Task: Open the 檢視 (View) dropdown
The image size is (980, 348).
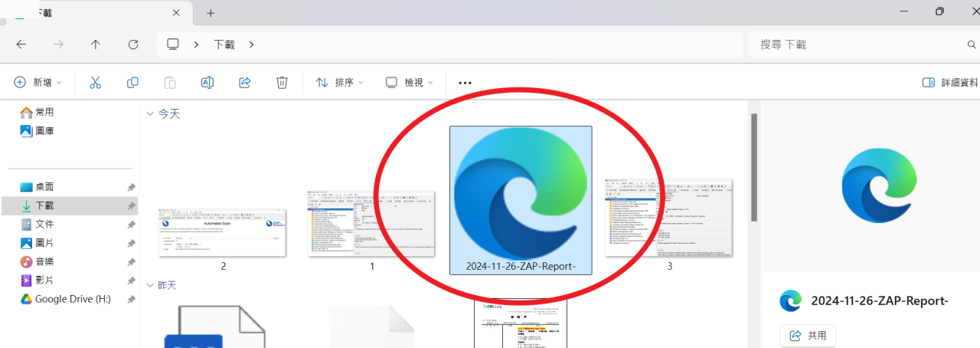Action: [x=409, y=82]
